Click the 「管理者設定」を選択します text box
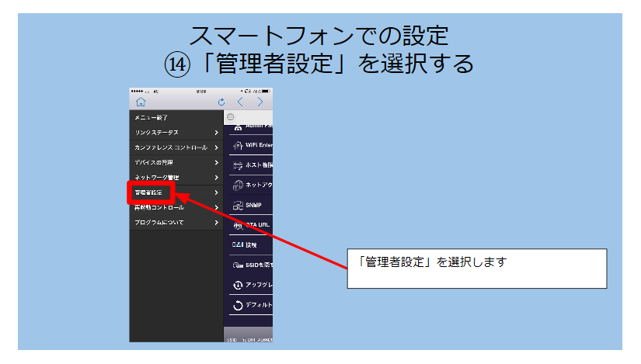The width and height of the screenshot is (641, 364). tap(476, 269)
